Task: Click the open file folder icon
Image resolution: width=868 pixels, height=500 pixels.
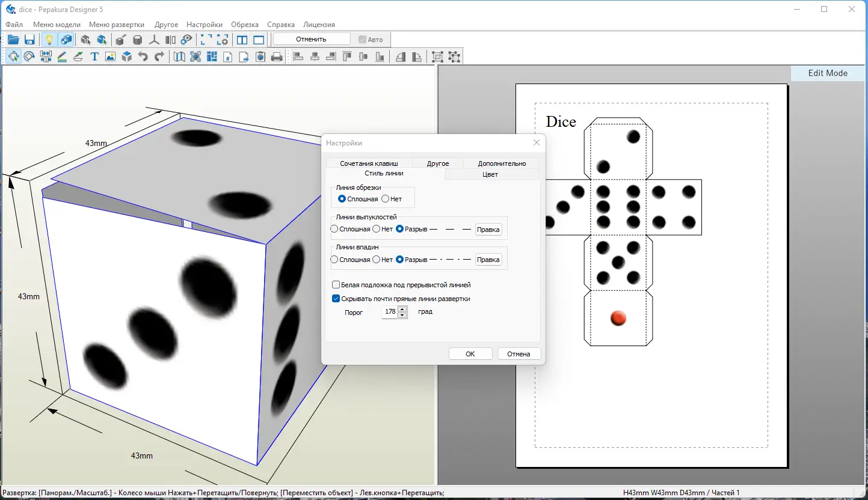Action: (x=13, y=40)
